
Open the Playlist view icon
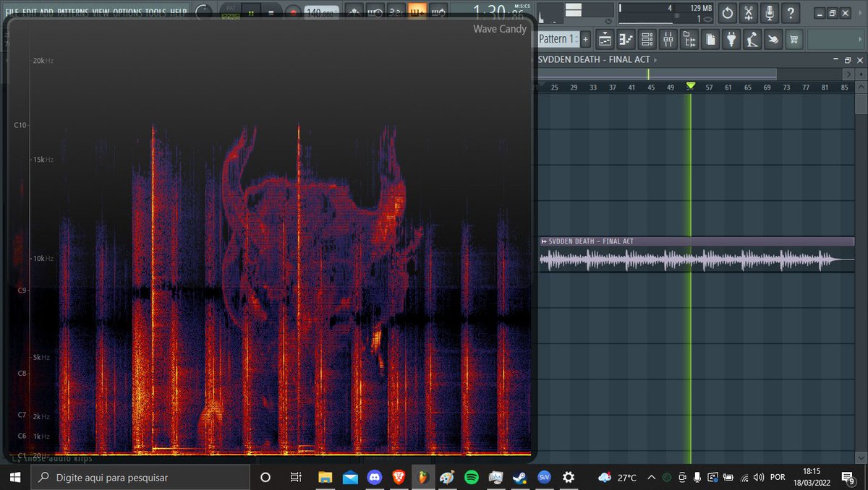605,39
